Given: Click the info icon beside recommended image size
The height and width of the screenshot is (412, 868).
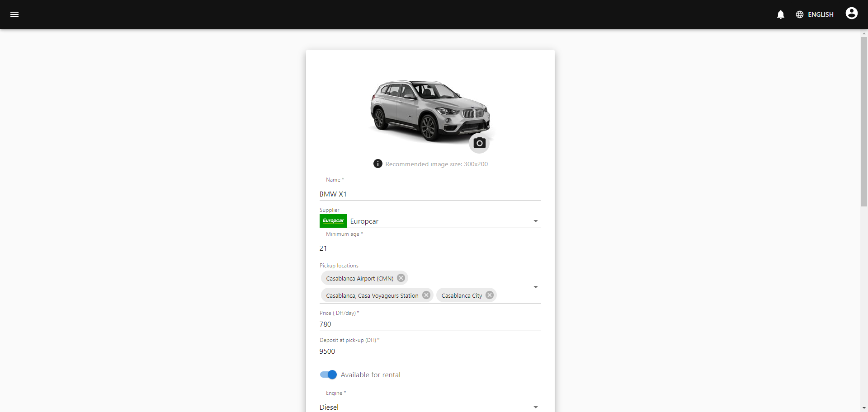Looking at the screenshot, I should click(x=378, y=164).
